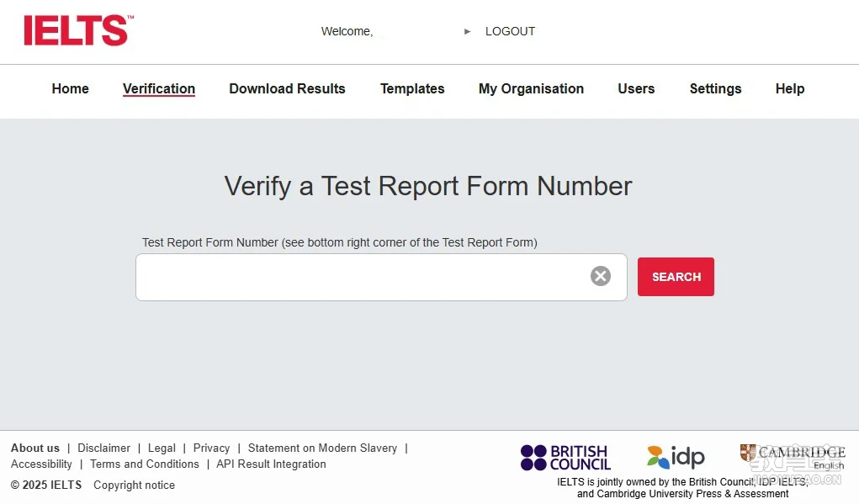This screenshot has width=859, height=504.
Task: Click the Cambridge English logo
Action: tap(793, 457)
